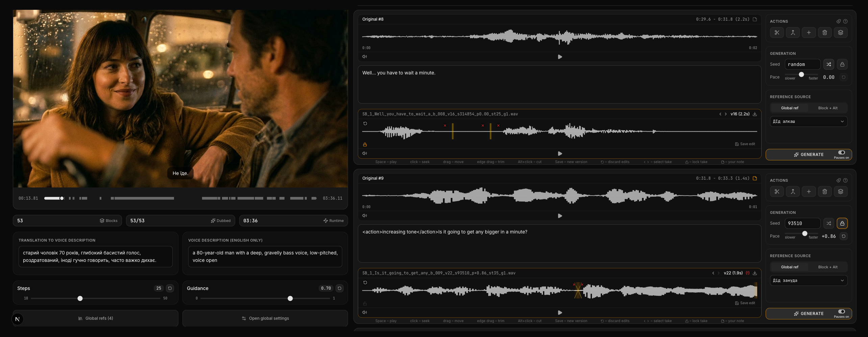
Task: Reset the Steps value to default
Action: pos(170,288)
